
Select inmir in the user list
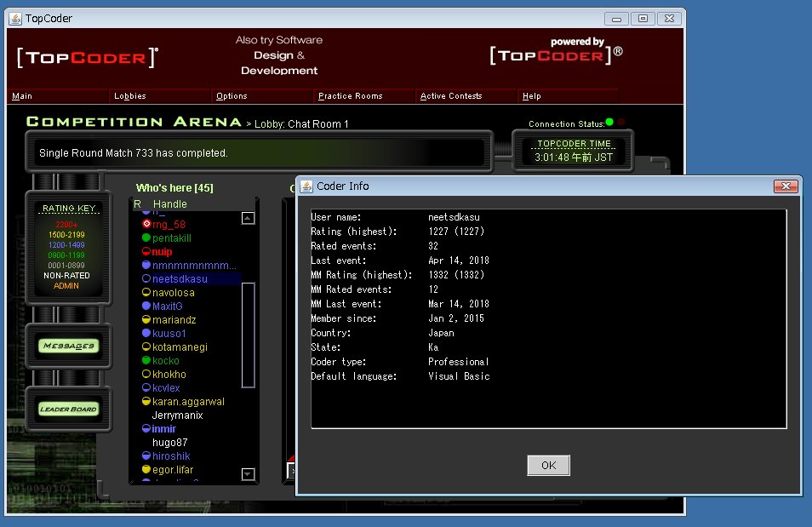[164, 428]
